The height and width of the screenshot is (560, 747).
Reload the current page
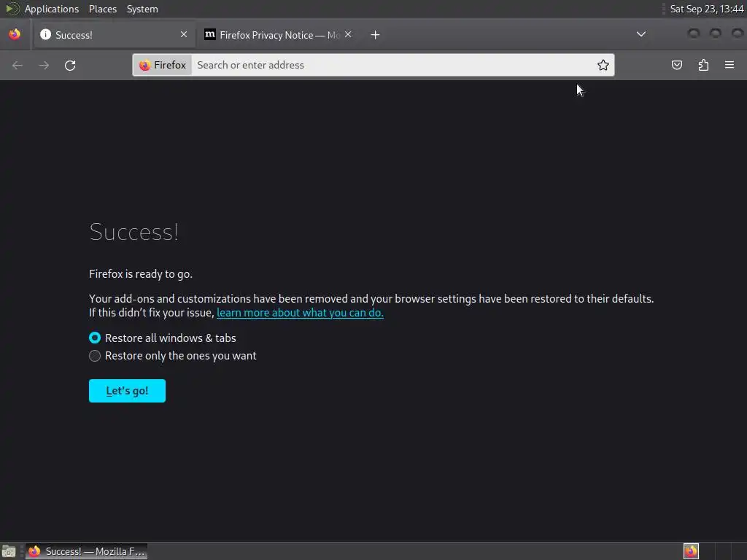point(70,65)
